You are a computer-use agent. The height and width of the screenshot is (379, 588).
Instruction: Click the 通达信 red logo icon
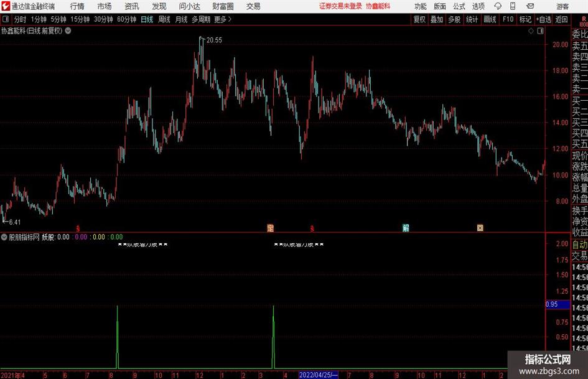[5, 6]
